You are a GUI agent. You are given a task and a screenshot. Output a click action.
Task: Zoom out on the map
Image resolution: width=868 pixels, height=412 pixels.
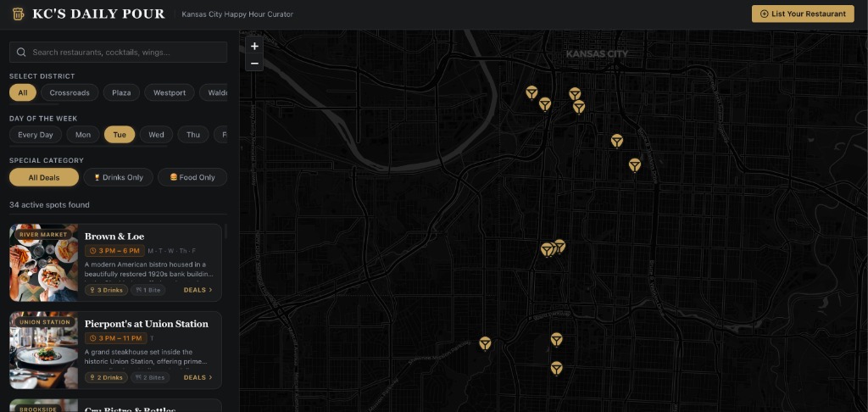pos(254,63)
